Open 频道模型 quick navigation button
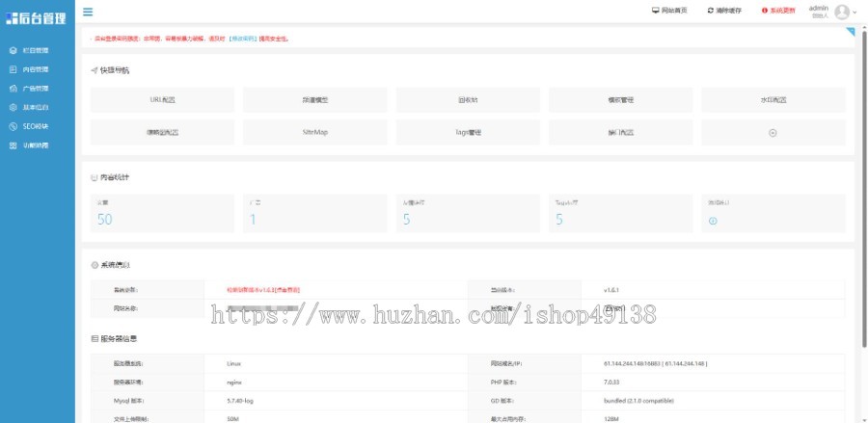 tap(315, 100)
